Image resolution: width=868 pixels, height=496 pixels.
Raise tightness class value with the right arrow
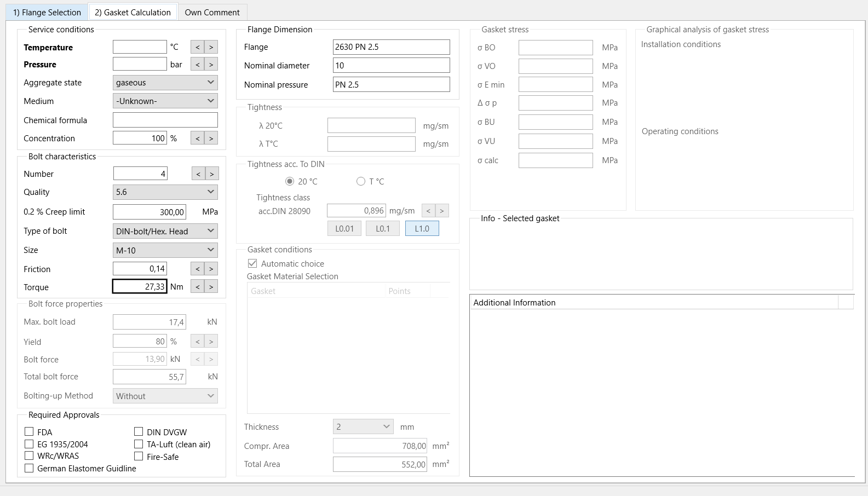pyautogui.click(x=442, y=210)
